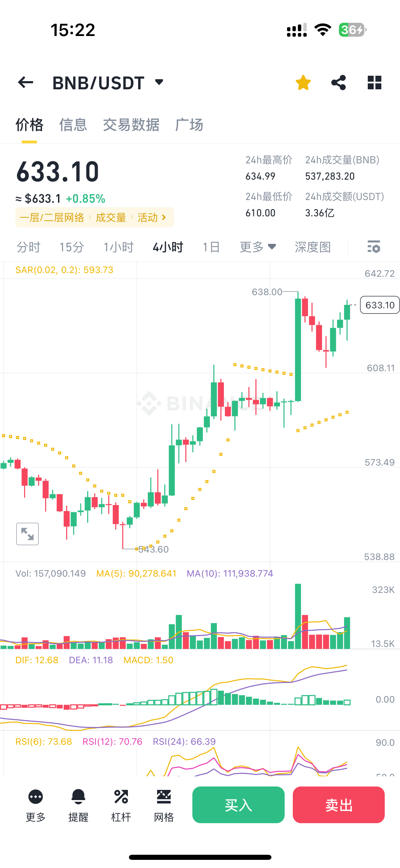Switch to the 信息 tab
The height and width of the screenshot is (868, 400).
coord(73,125)
